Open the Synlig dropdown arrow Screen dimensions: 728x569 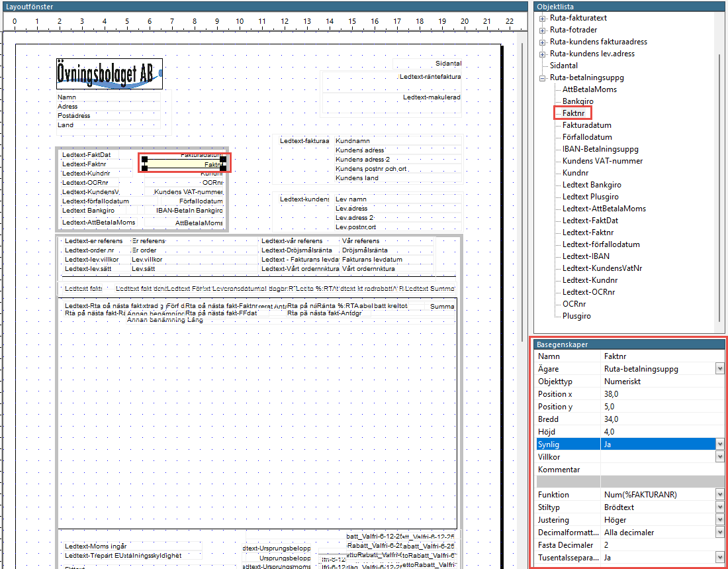pos(719,444)
